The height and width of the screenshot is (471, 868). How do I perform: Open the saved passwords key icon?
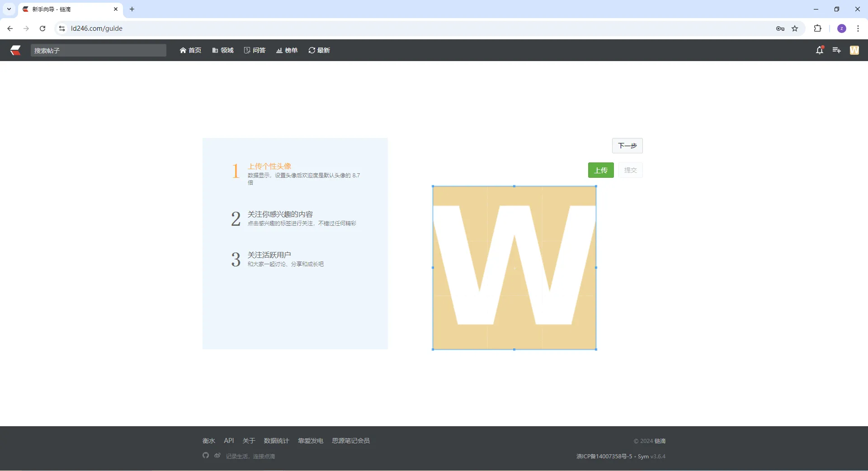780,29
